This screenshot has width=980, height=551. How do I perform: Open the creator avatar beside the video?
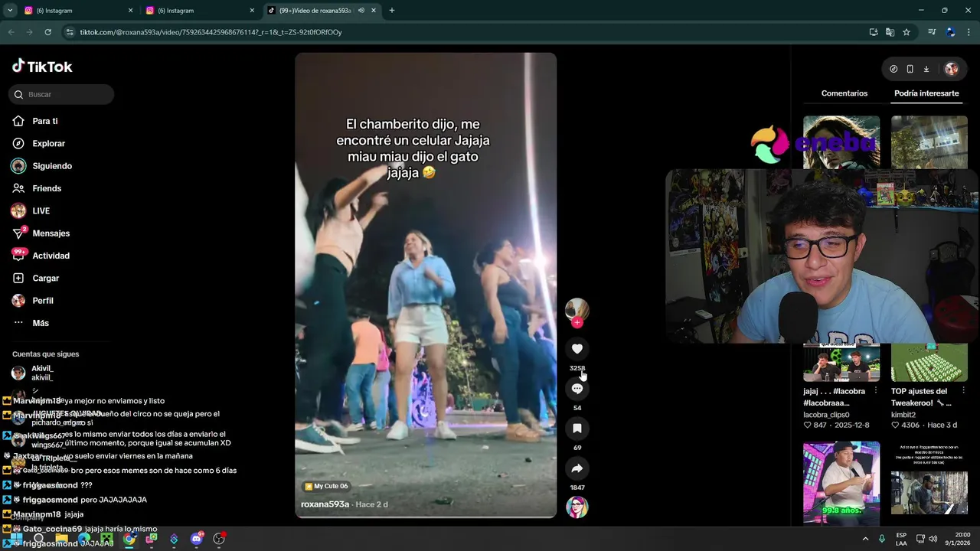[x=577, y=309]
